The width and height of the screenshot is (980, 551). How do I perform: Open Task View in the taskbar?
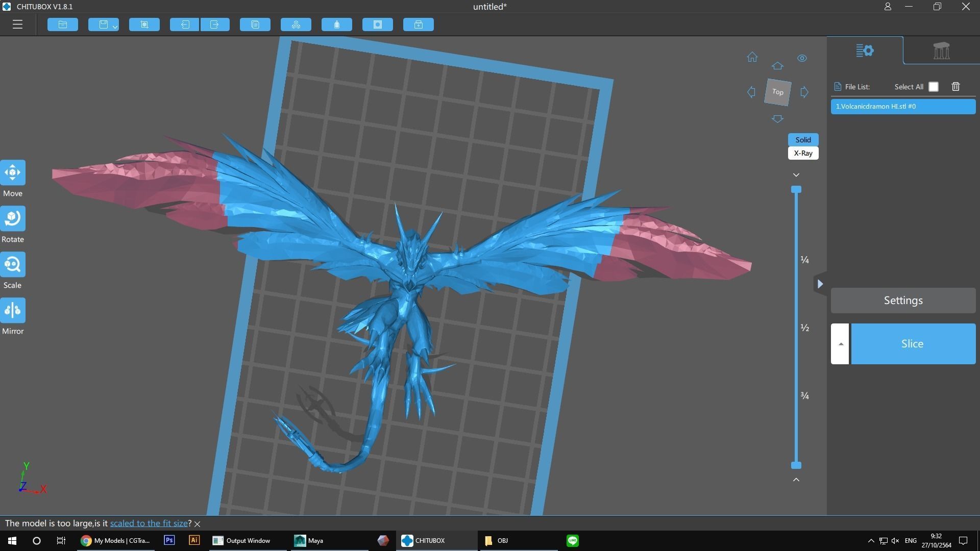tap(61, 541)
